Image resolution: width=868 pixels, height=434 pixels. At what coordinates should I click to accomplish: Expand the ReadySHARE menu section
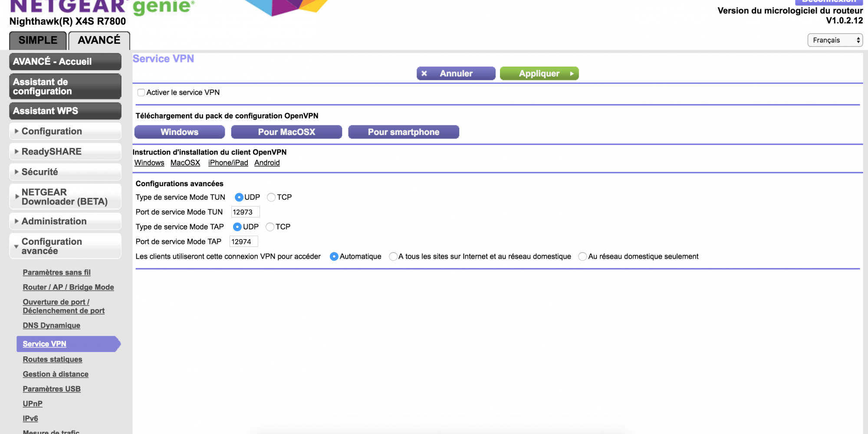[65, 151]
